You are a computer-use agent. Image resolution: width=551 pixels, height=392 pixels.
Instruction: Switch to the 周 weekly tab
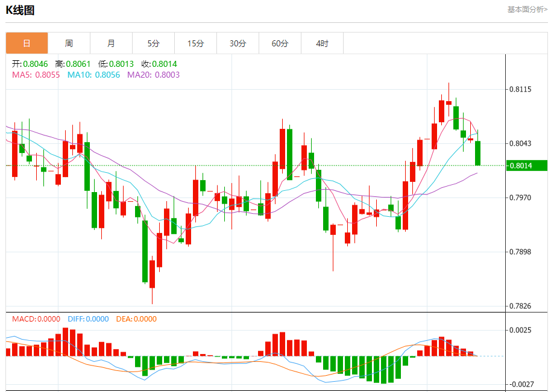pyautogui.click(x=69, y=43)
